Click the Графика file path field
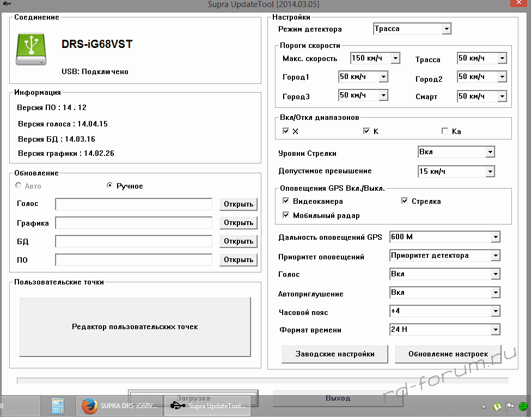Screen dimensions: 532x418 [x=133, y=223]
